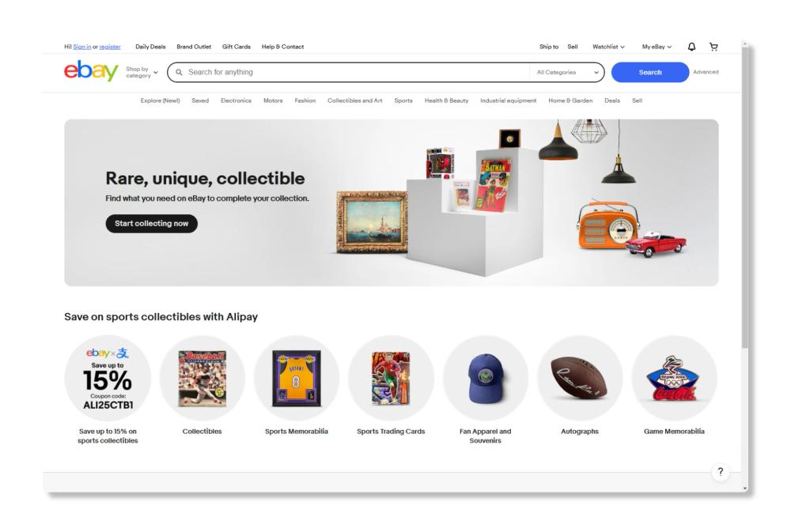This screenshot has width=791, height=532.
Task: Click the Sign in link
Action: (x=81, y=47)
